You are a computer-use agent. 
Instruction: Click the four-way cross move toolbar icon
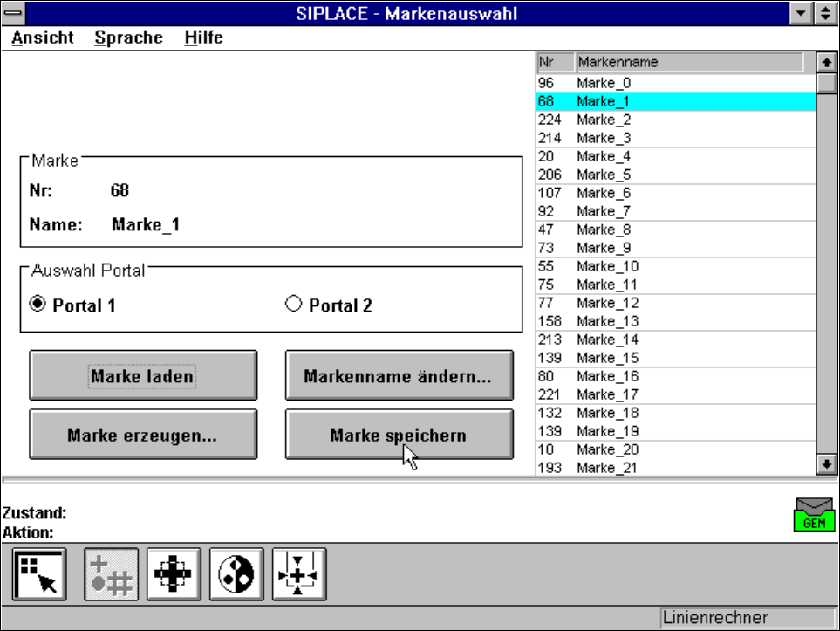coord(174,574)
